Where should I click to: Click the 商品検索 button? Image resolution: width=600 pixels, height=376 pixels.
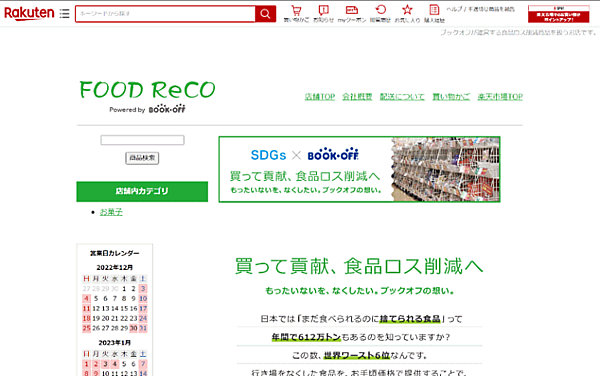tap(142, 158)
